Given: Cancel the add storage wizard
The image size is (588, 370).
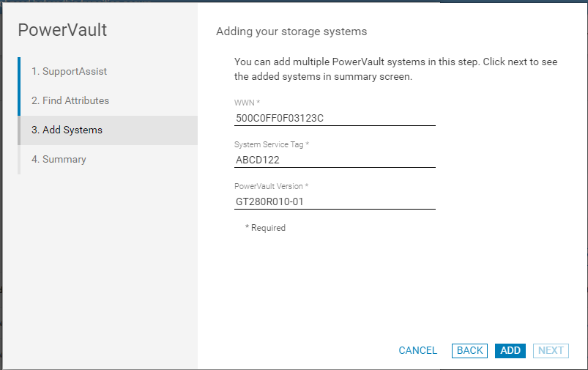Looking at the screenshot, I should click(x=417, y=351).
